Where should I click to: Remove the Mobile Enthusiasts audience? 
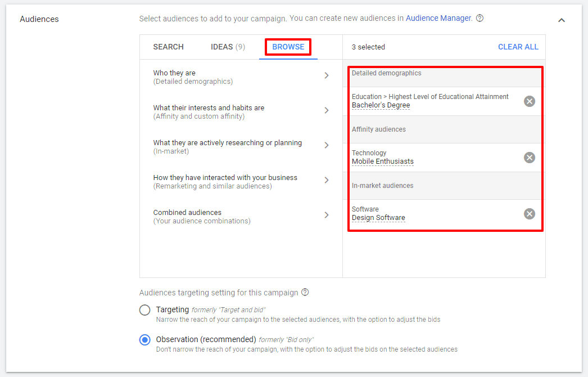click(529, 158)
